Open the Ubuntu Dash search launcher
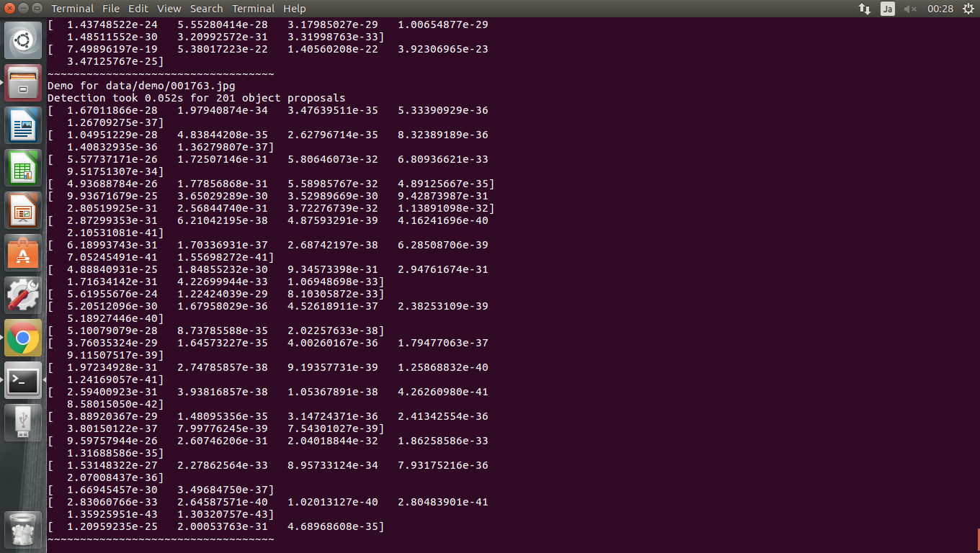The width and height of the screenshot is (980, 553). tap(23, 40)
